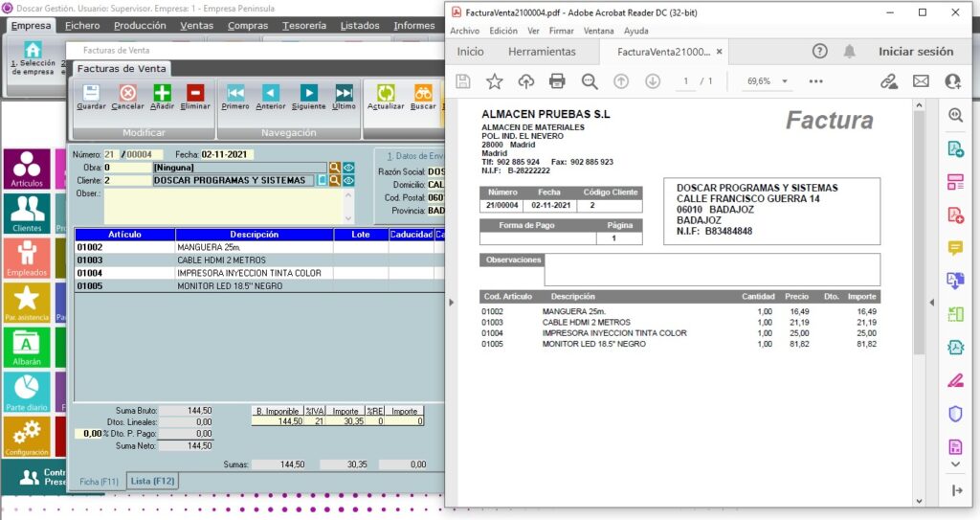Screen dimensions: 980x520
Task: Click Iniciar sesión in Acrobat
Action: click(916, 52)
